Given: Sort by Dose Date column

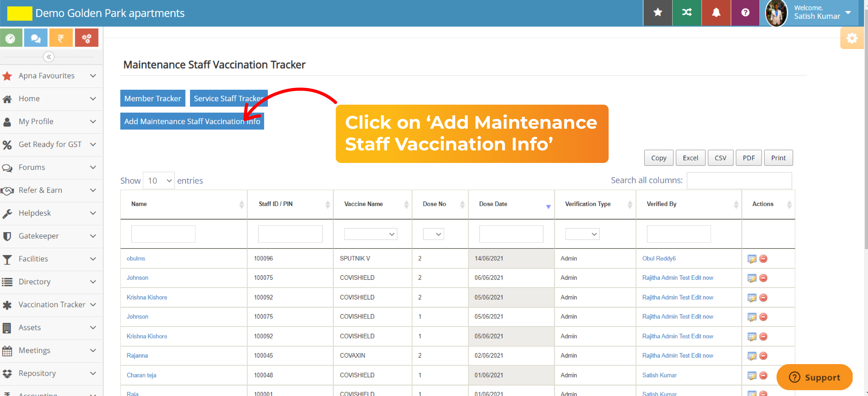Looking at the screenshot, I should click(511, 204).
